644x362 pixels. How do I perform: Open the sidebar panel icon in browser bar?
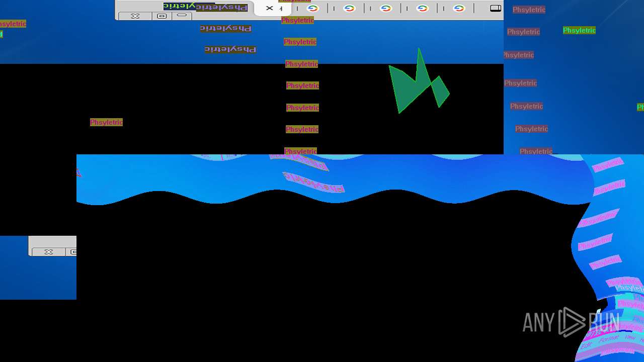pos(496,8)
